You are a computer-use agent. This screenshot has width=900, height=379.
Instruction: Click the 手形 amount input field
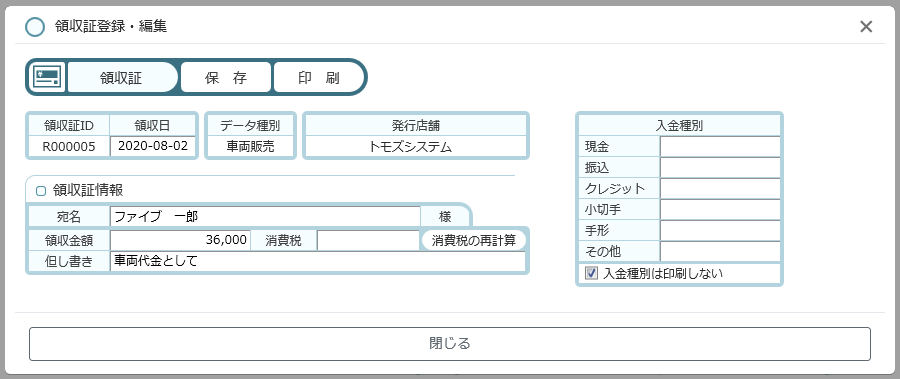tap(720, 230)
